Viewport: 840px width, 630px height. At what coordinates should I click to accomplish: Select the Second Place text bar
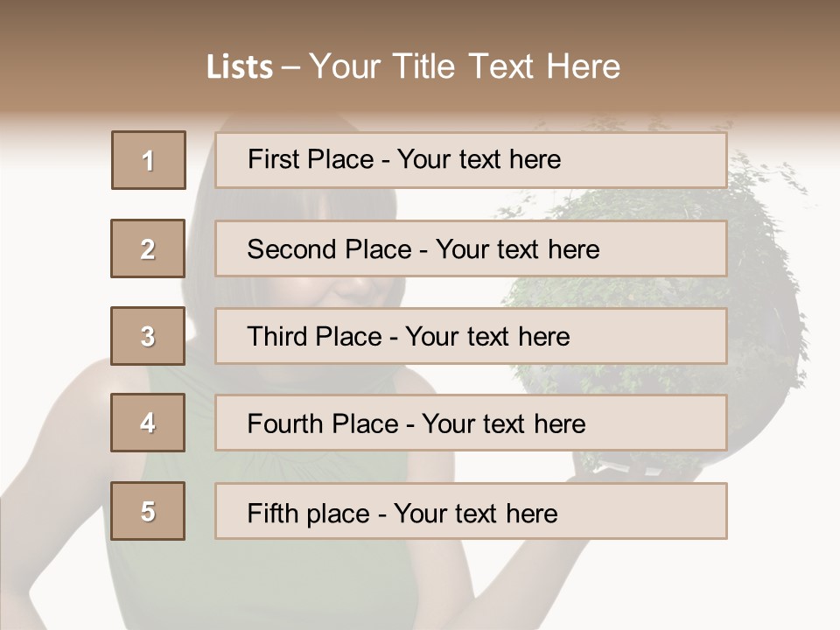click(x=471, y=248)
